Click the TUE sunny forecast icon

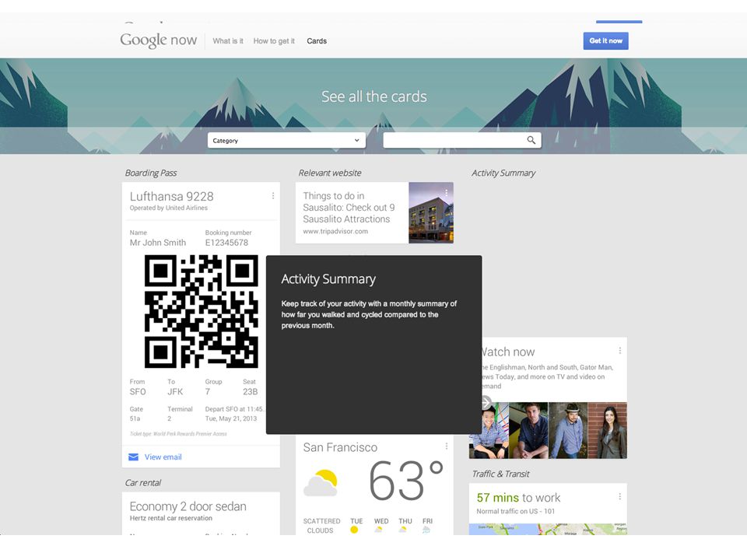click(354, 530)
